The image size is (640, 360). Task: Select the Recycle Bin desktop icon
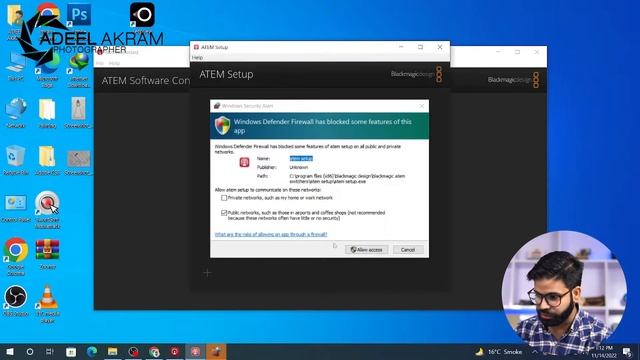click(16, 160)
